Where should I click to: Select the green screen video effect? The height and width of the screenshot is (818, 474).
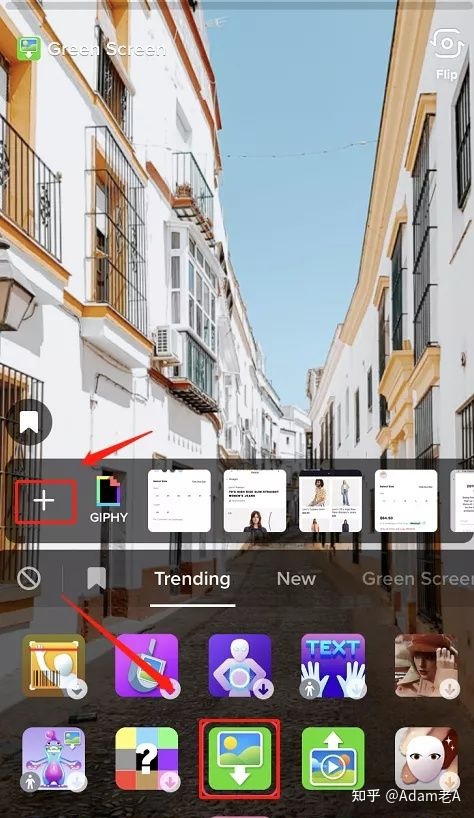(333, 759)
